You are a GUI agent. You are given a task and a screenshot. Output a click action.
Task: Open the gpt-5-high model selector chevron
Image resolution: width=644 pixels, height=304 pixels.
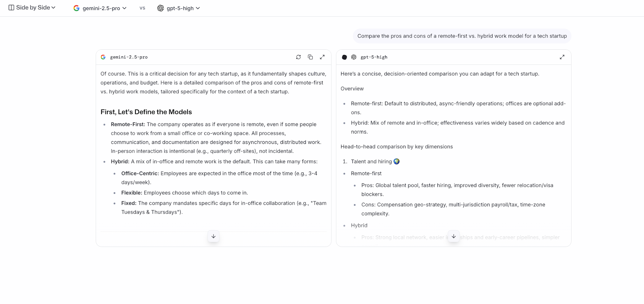point(198,8)
